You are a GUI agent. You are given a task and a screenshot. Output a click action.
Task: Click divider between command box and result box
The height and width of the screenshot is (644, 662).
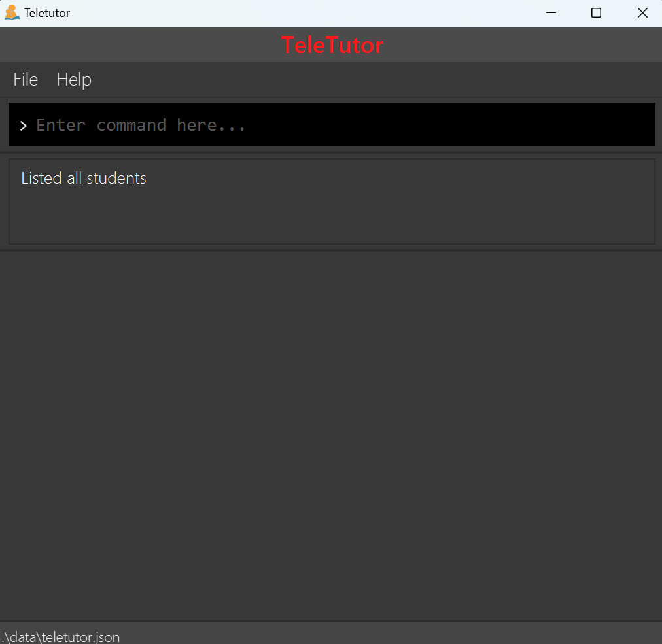[331, 152]
